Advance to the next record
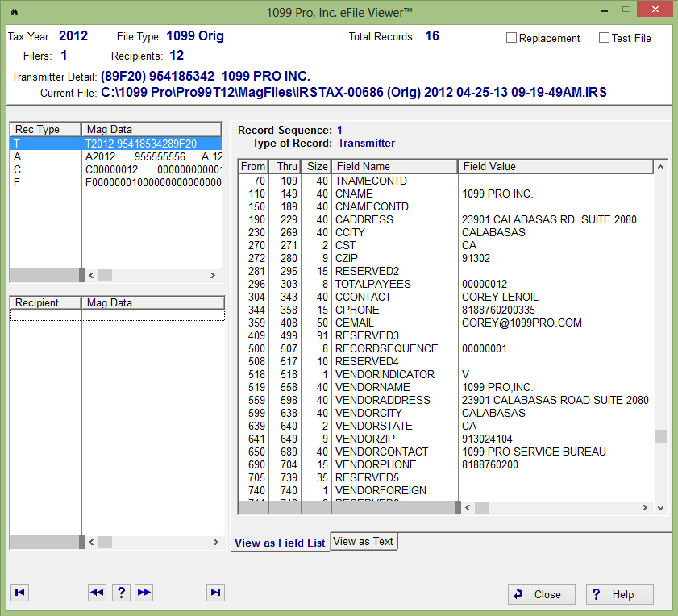This screenshot has width=678, height=616. pyautogui.click(x=144, y=593)
